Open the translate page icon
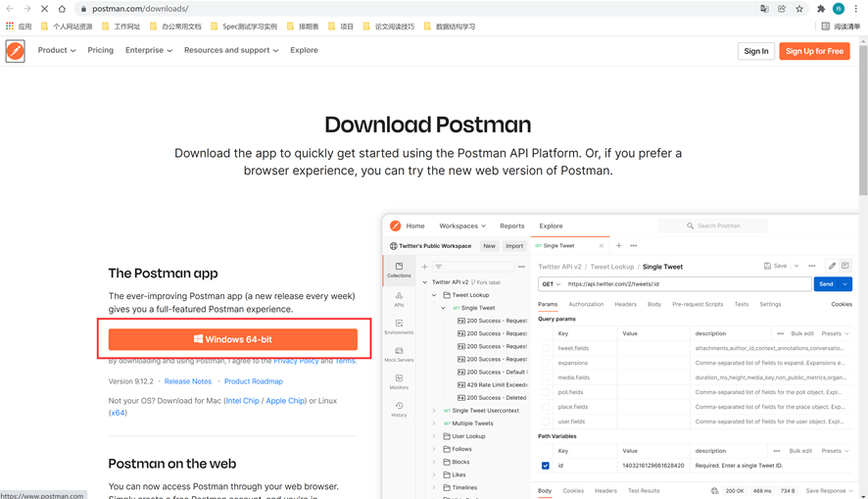 point(764,9)
